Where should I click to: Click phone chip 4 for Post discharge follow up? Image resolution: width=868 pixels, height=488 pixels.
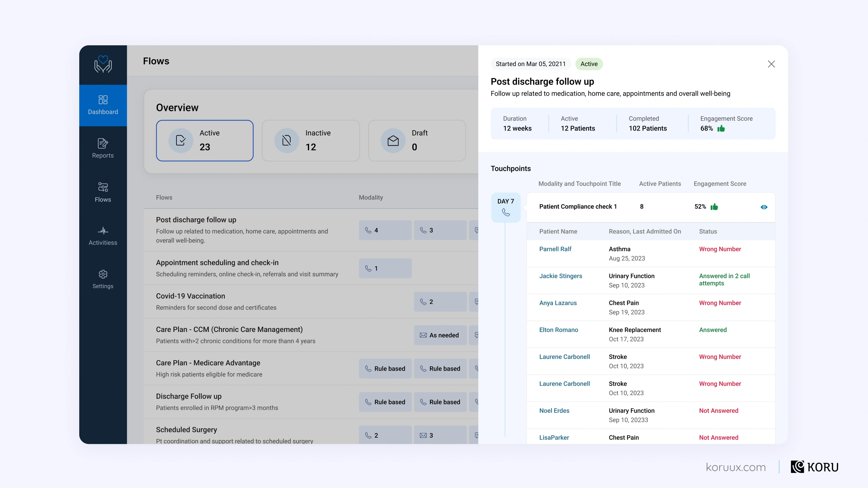click(x=385, y=230)
